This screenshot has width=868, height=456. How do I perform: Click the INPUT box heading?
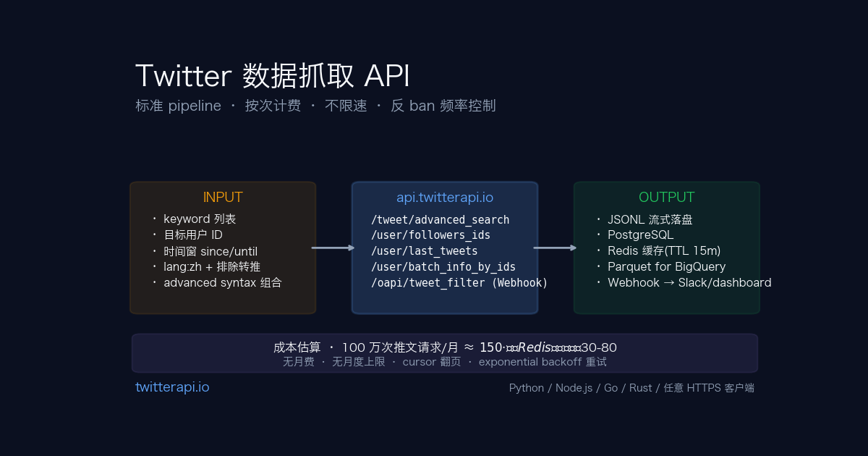pyautogui.click(x=223, y=197)
